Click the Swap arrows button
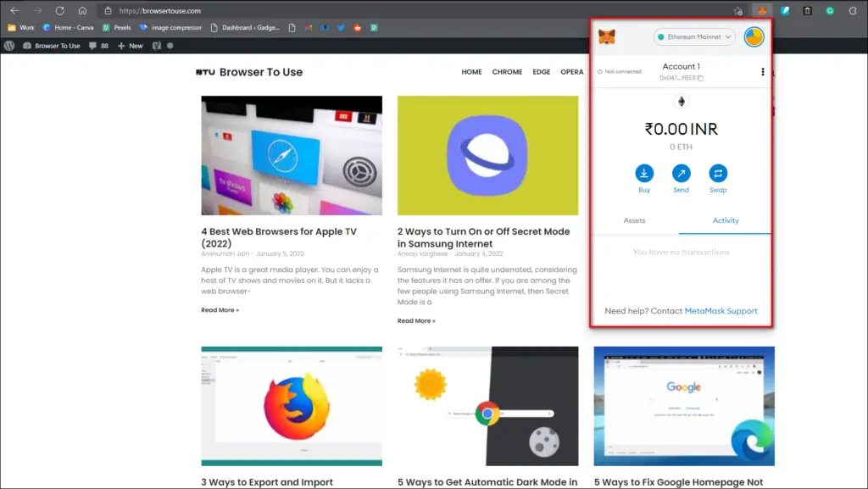The image size is (868, 489). (x=718, y=173)
